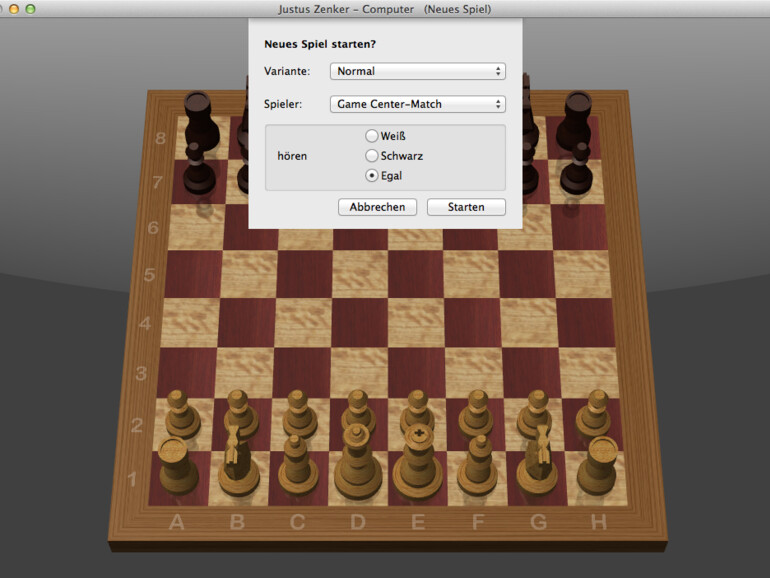770x578 pixels.
Task: Select the white pawn on A2
Action: tap(182, 414)
